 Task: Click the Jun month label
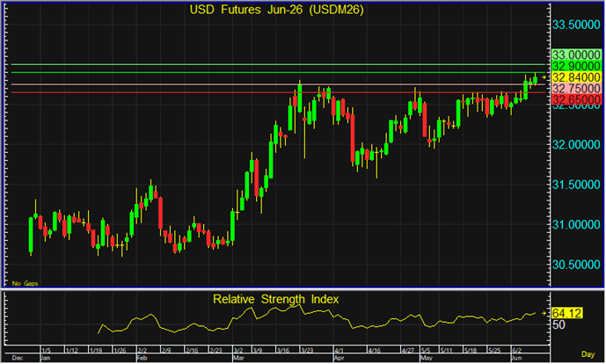(516, 358)
